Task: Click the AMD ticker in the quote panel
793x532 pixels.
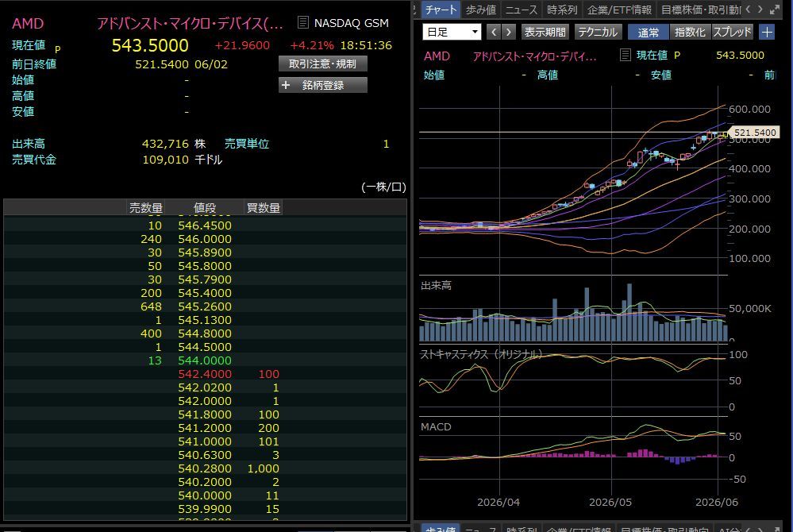Action: [28, 23]
